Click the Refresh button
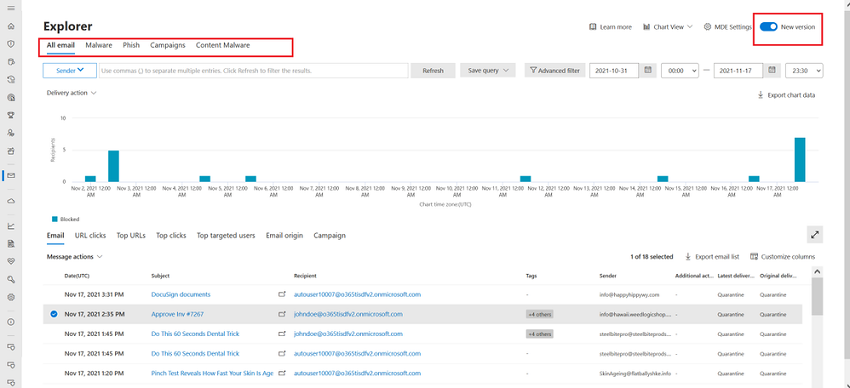850x388 pixels. (x=433, y=70)
